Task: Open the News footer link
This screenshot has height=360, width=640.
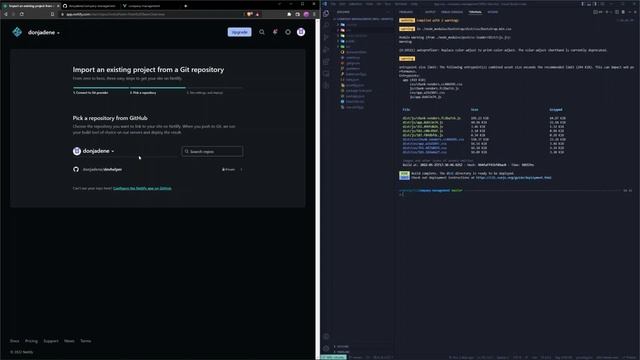Action: click(x=69, y=341)
